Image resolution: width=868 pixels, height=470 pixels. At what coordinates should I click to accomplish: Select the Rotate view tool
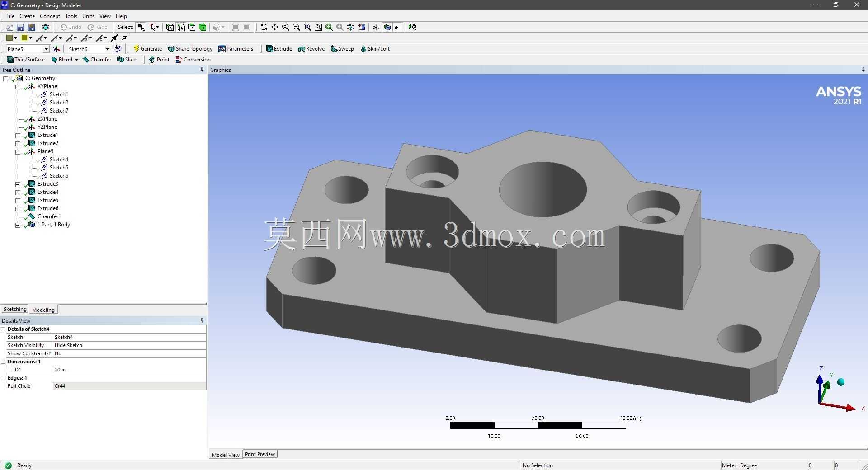264,27
